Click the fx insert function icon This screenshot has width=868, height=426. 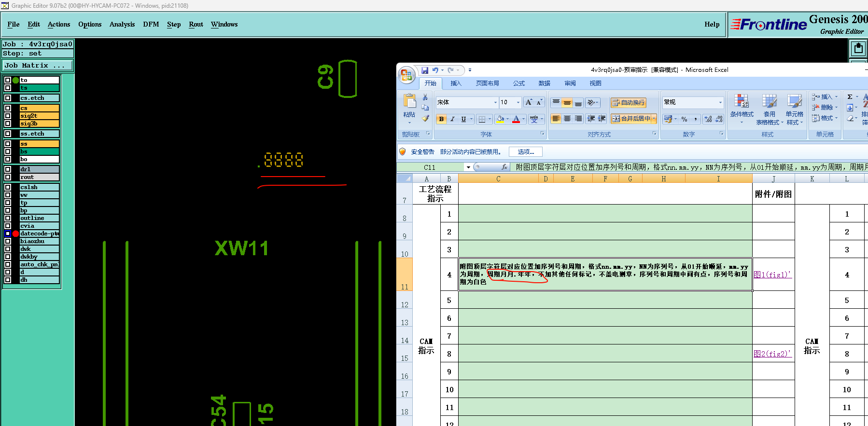504,167
